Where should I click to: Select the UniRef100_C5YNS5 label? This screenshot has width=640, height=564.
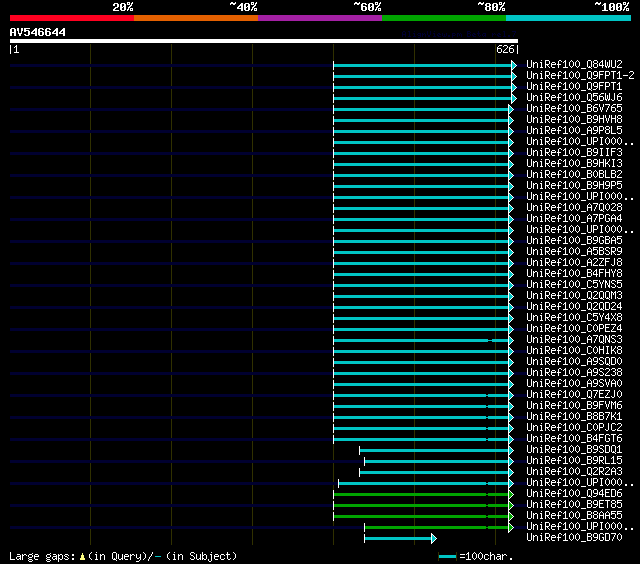(574, 285)
